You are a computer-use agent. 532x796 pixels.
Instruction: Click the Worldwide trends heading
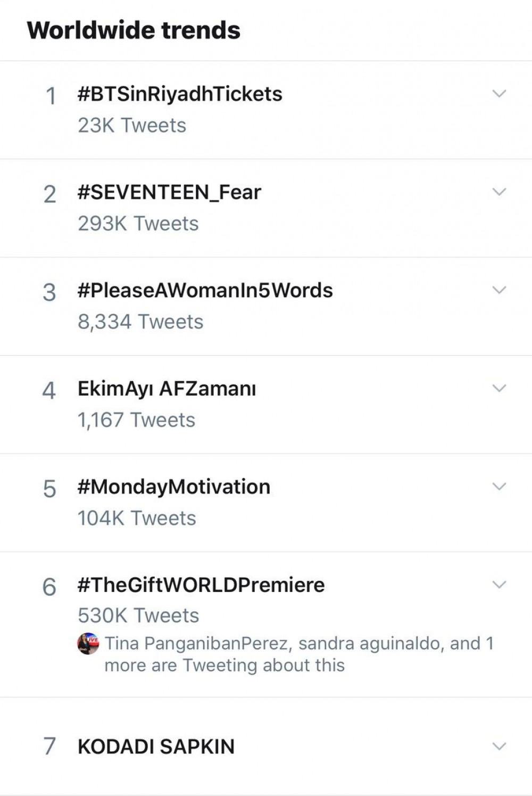[x=134, y=30]
